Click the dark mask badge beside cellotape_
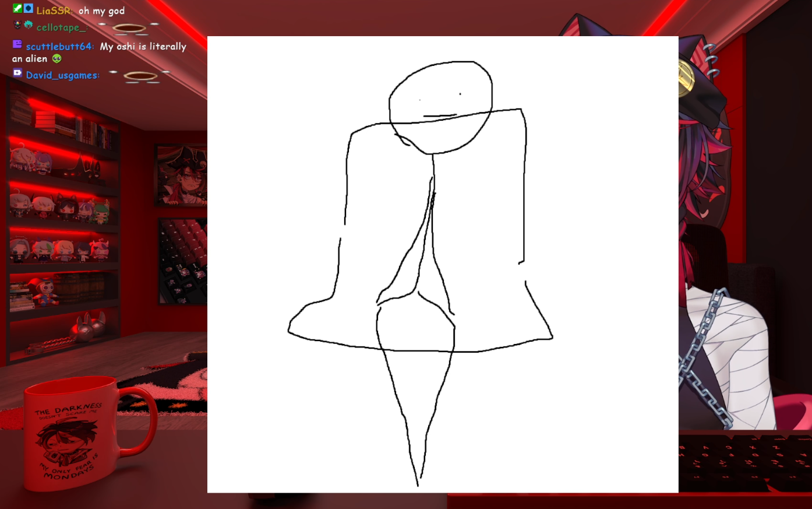This screenshot has width=812, height=509. tap(17, 24)
